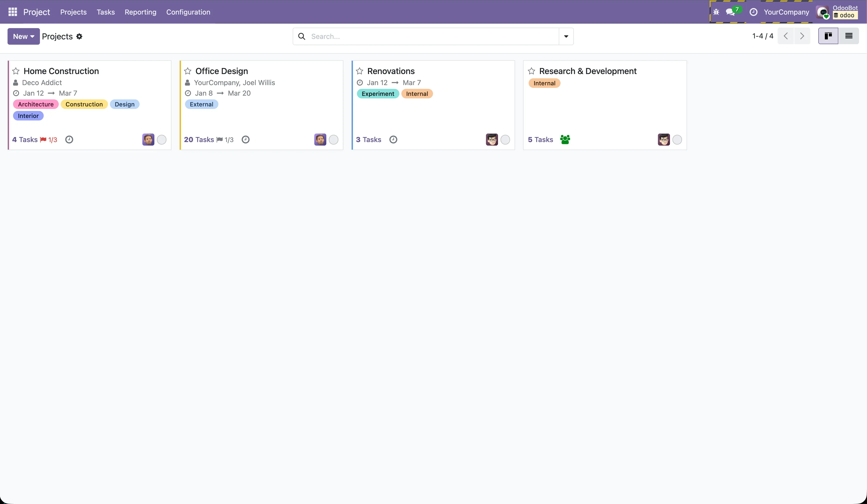Viewport: 867px width, 504px height.
Task: Favorite the Research & Development project star
Action: coord(531,71)
